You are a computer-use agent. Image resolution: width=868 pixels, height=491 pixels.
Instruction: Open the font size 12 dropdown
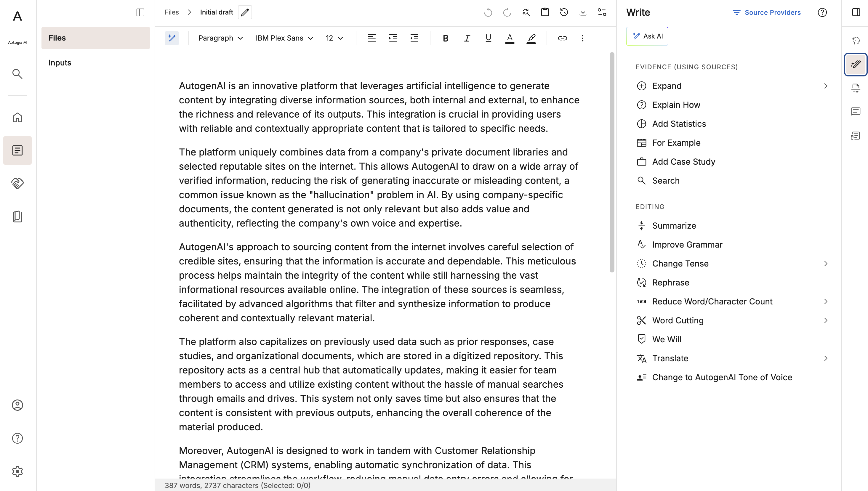[x=334, y=38]
